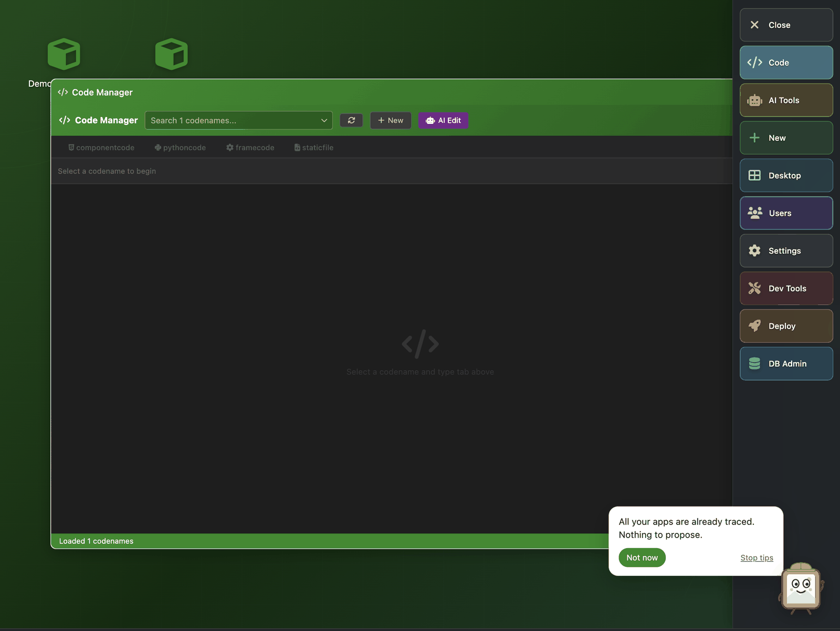Focus the Search 1 codenames field
This screenshot has height=631, width=840.
click(x=239, y=120)
